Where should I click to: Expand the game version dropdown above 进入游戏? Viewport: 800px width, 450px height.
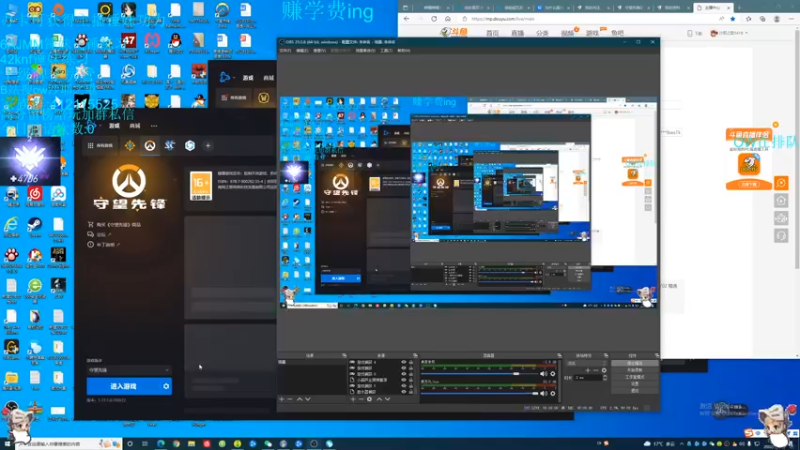[129, 370]
